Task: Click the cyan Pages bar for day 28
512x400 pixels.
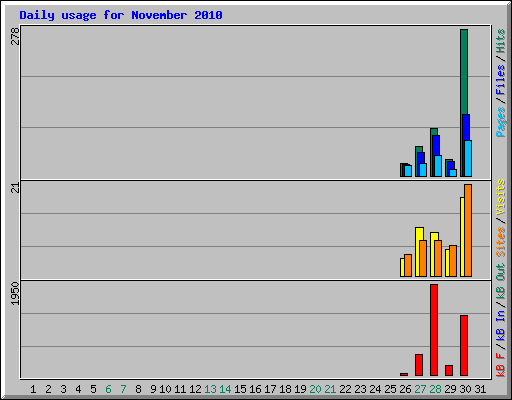Action: (438, 166)
